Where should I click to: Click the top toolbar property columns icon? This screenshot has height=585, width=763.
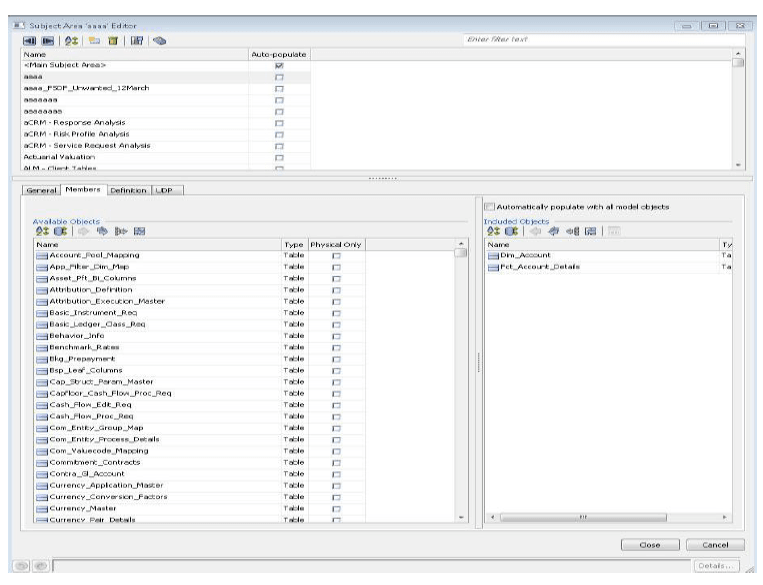[137, 41]
